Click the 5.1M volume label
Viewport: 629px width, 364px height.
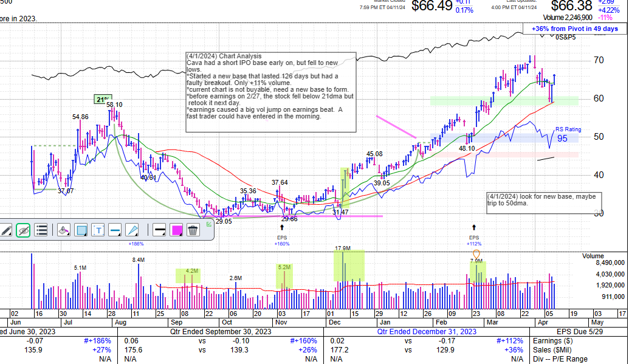(80, 268)
